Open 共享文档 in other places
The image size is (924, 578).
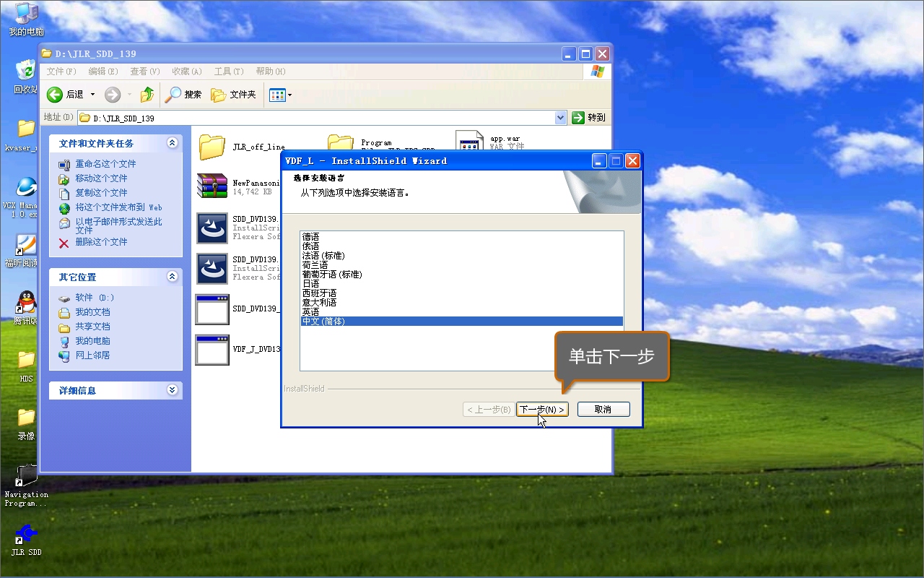click(x=92, y=327)
